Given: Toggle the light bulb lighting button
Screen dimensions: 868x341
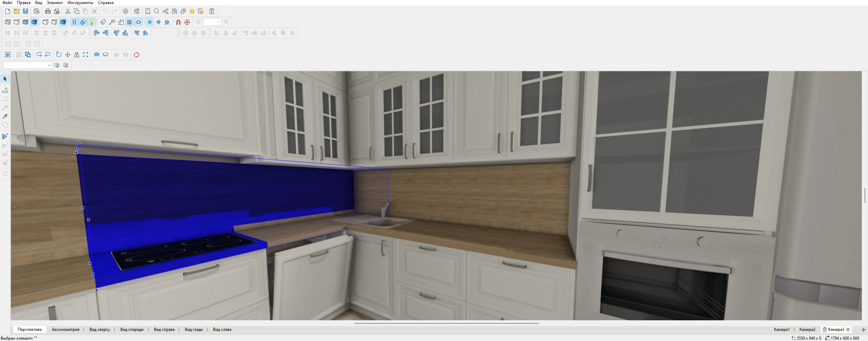Looking at the screenshot, I should (92, 22).
